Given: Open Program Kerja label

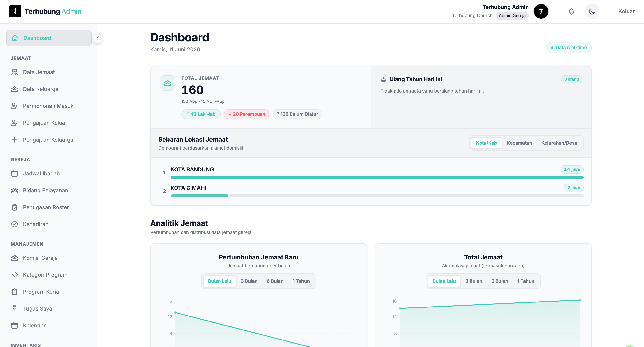Looking at the screenshot, I should tap(41, 292).
